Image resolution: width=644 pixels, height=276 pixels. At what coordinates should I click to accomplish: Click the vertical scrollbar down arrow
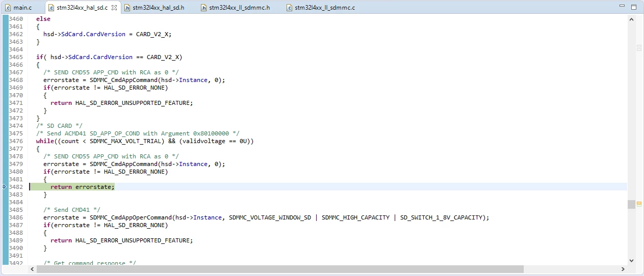pyautogui.click(x=631, y=260)
